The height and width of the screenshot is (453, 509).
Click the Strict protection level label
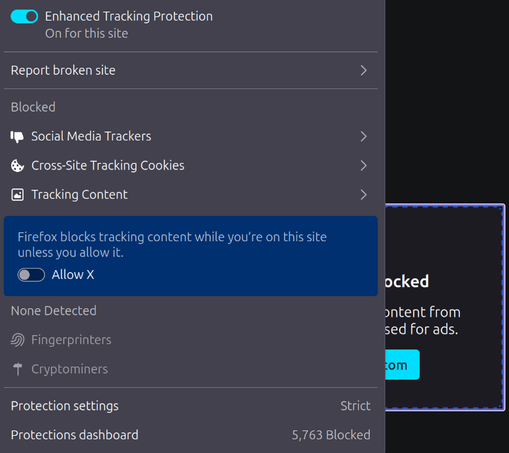355,406
